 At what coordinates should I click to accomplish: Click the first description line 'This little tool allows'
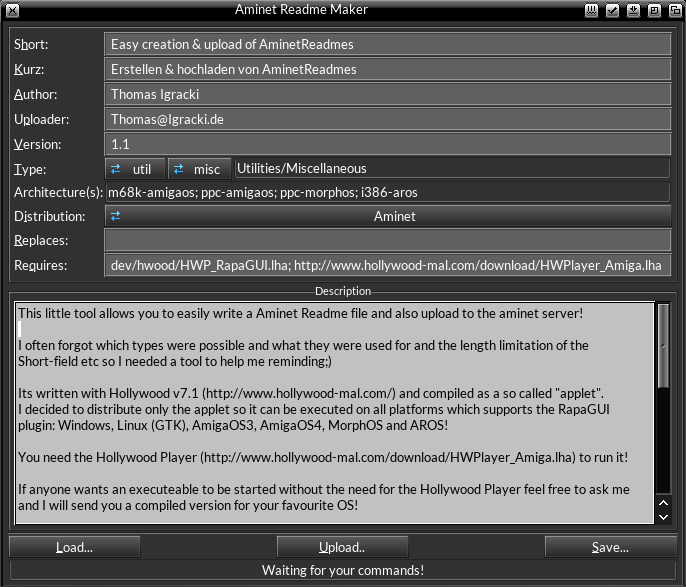coord(300,313)
